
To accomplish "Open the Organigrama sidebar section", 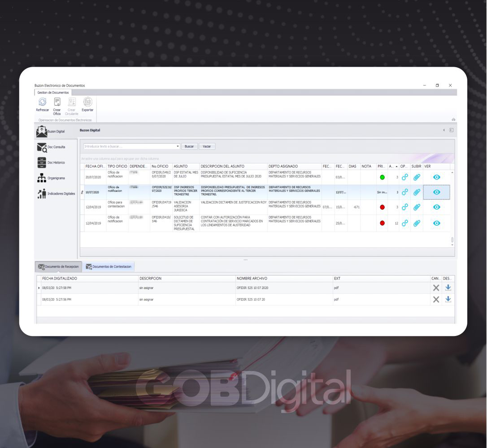I will pyautogui.click(x=52, y=178).
